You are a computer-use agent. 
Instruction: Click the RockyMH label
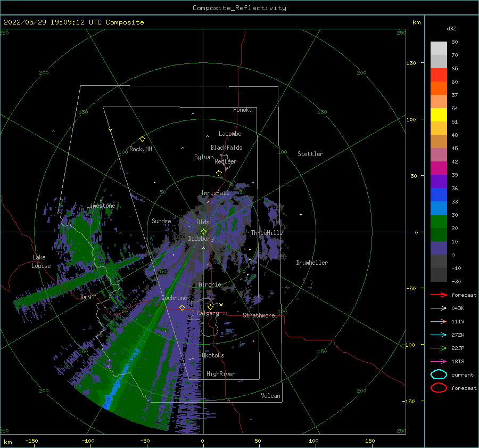[x=141, y=149]
